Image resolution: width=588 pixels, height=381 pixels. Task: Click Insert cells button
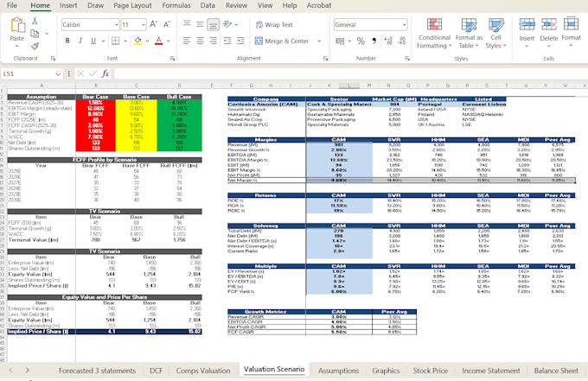(x=527, y=32)
